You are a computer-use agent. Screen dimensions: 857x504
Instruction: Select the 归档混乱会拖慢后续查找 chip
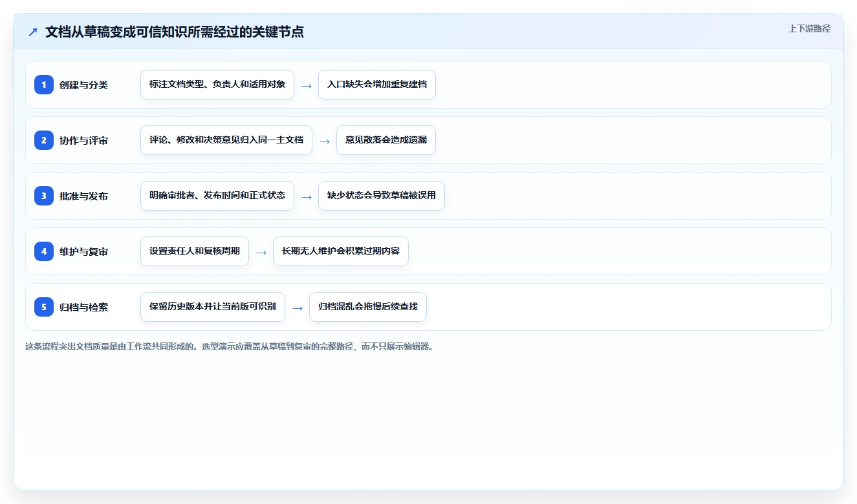pos(368,307)
